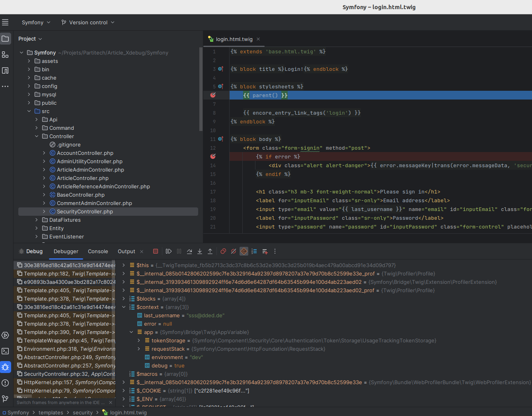This screenshot has width=532, height=416.
Task: Dismiss the Switch frames hint
Action: point(111,402)
